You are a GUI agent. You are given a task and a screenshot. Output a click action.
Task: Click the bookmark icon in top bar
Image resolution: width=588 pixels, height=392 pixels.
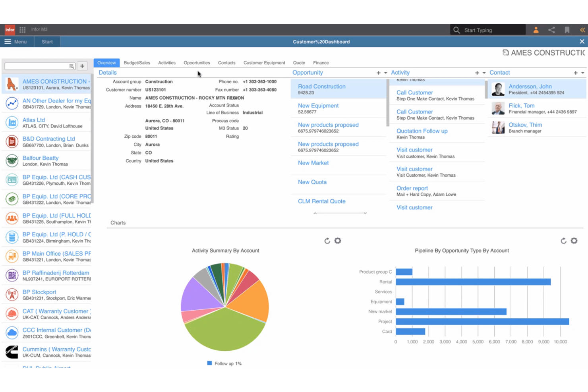567,30
